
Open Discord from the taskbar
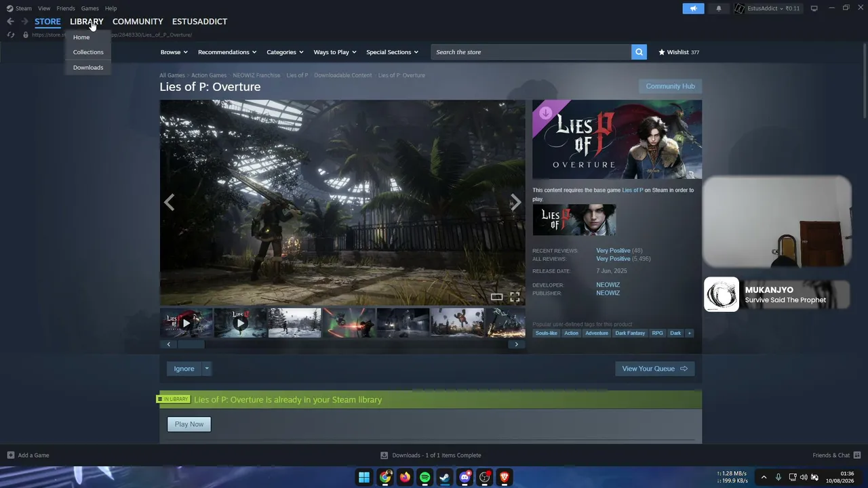(465, 477)
